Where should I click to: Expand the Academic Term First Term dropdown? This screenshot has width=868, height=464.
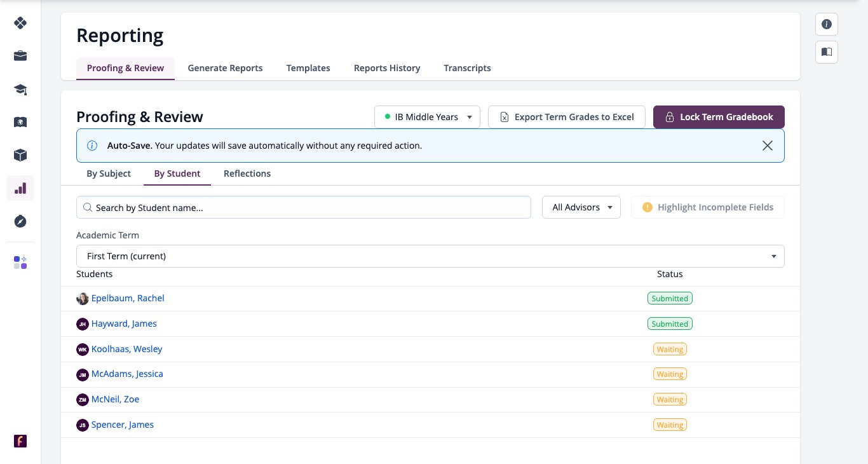coord(430,256)
